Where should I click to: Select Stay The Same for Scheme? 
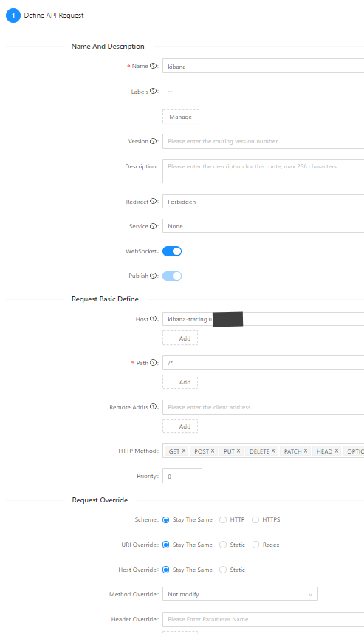pos(165,520)
